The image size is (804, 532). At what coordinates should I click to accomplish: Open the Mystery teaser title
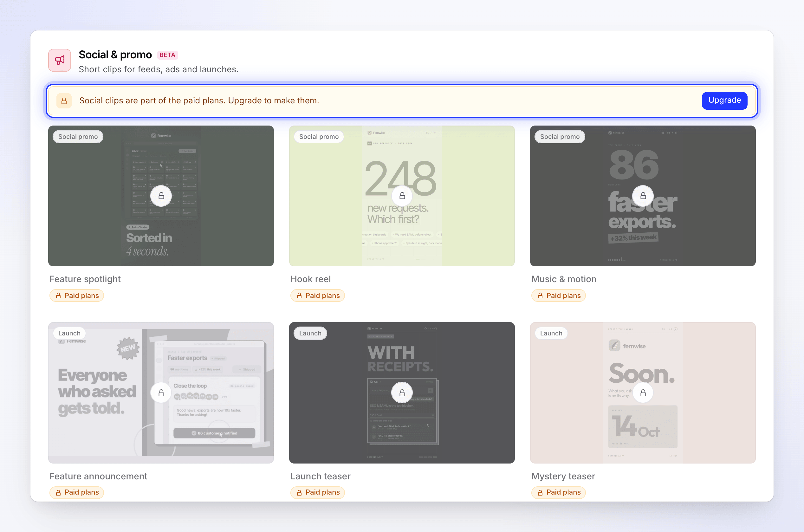tap(563, 476)
